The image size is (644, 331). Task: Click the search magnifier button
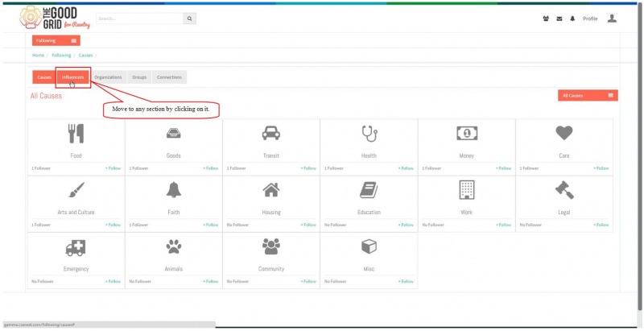[189, 19]
